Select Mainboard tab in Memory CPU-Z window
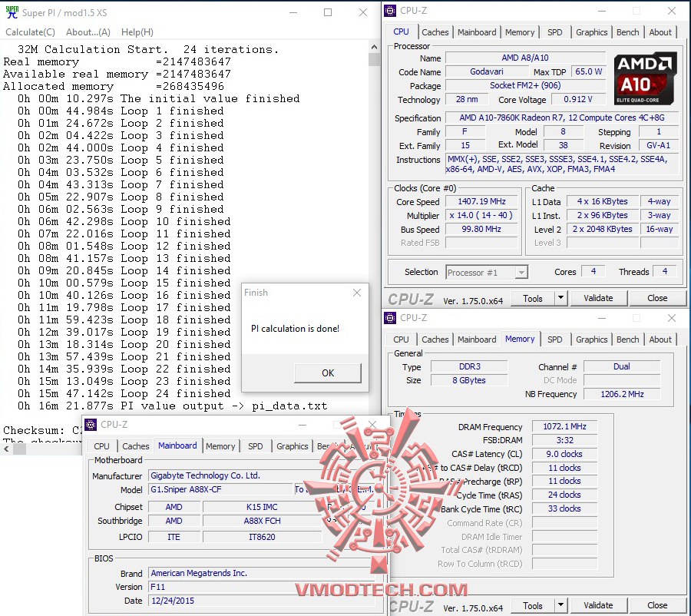This screenshot has width=691, height=616. click(477, 339)
